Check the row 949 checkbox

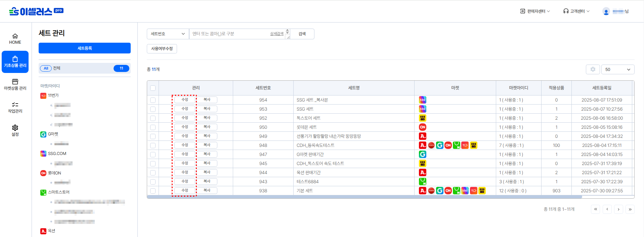(153, 136)
